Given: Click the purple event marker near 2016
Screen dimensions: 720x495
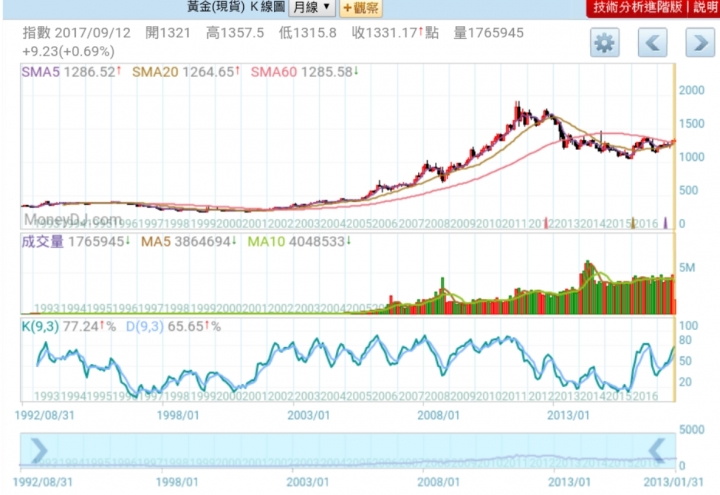Looking at the screenshot, I should [665, 223].
